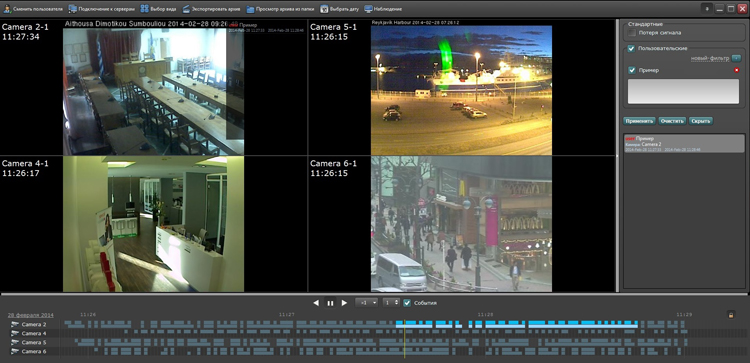Play archive forward

click(344, 303)
